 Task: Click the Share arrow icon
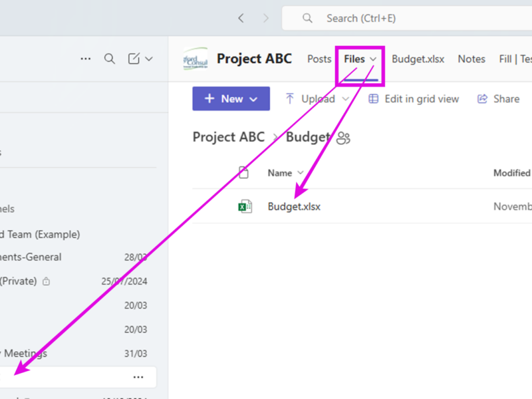482,98
